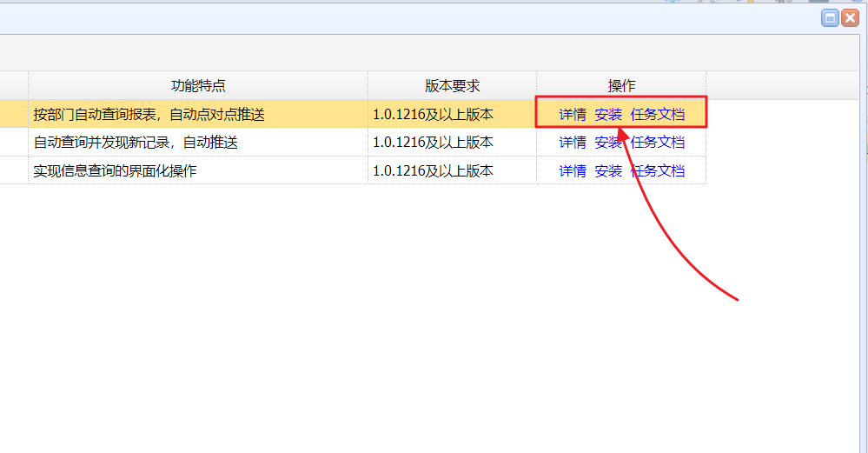This screenshot has width=868, height=453.
Task: Maximize the dialog with restore icon
Action: click(x=830, y=18)
